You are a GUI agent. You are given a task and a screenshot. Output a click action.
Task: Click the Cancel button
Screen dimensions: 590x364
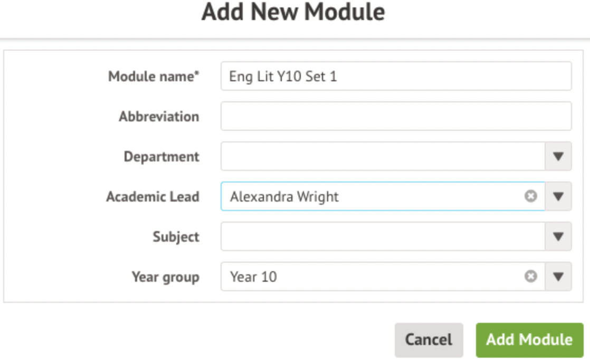[x=429, y=340]
